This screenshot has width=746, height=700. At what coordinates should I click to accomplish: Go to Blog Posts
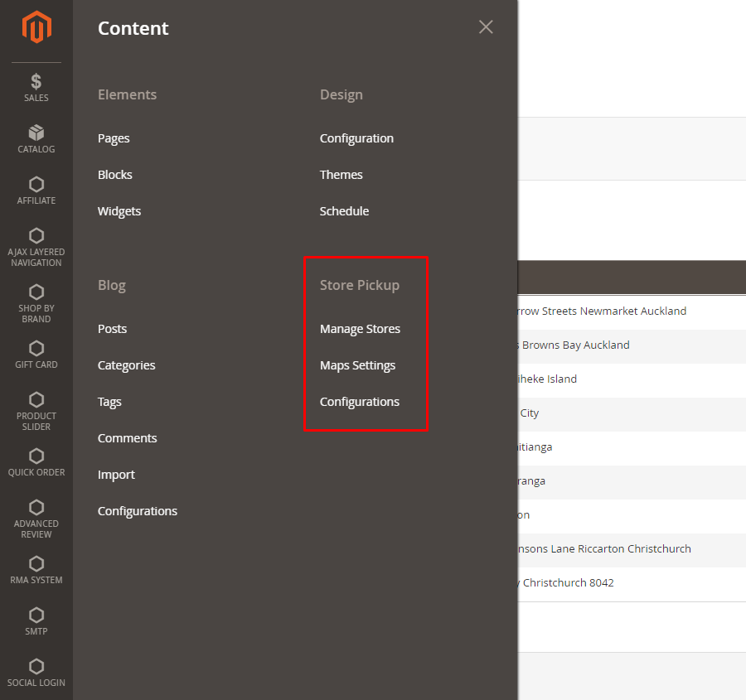pos(112,329)
